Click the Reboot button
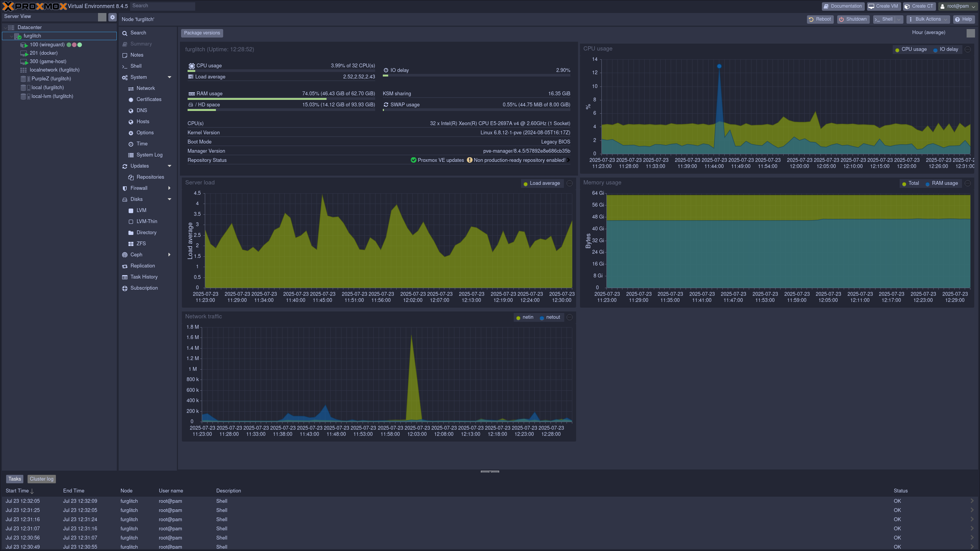 click(x=820, y=19)
